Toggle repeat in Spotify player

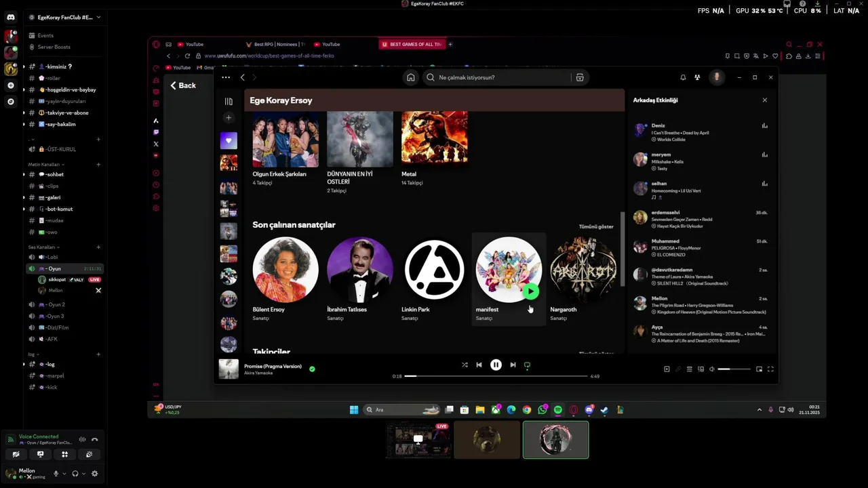pos(527,365)
